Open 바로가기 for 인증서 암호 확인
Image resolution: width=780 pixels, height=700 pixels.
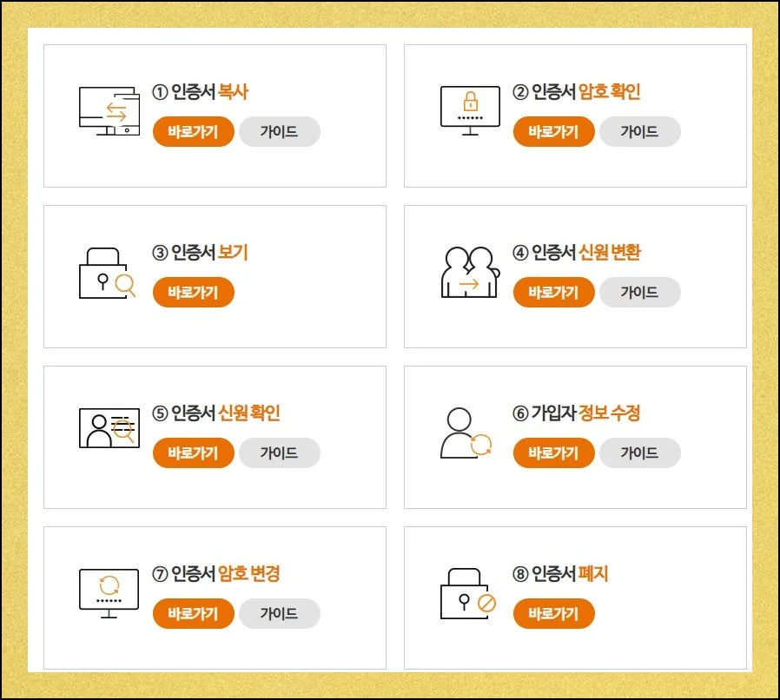pos(553,132)
